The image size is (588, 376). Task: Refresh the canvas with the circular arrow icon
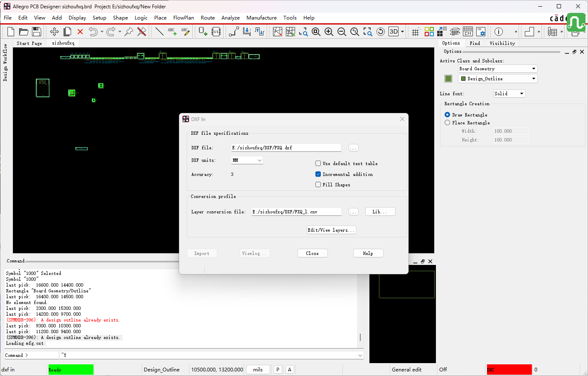[381, 32]
